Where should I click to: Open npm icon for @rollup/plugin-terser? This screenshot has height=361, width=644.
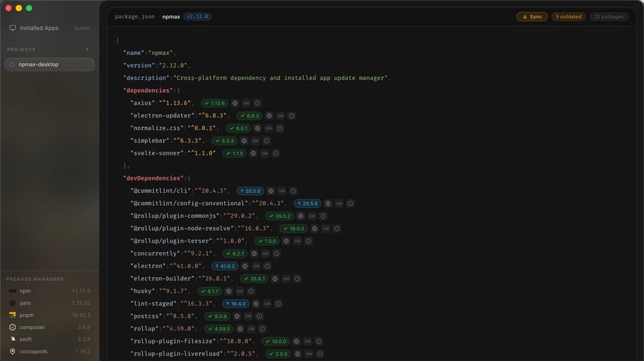pyautogui.click(x=298, y=241)
